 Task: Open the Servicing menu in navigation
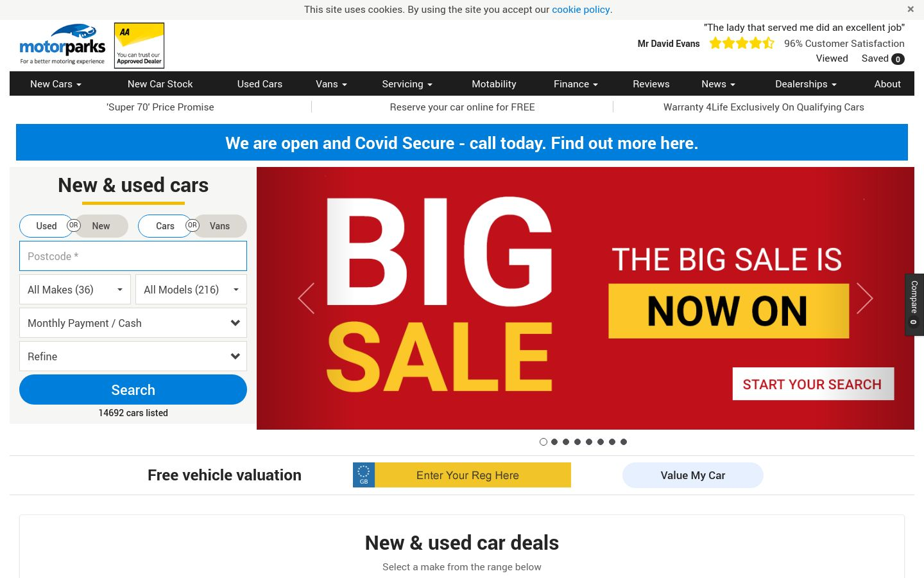coord(407,84)
